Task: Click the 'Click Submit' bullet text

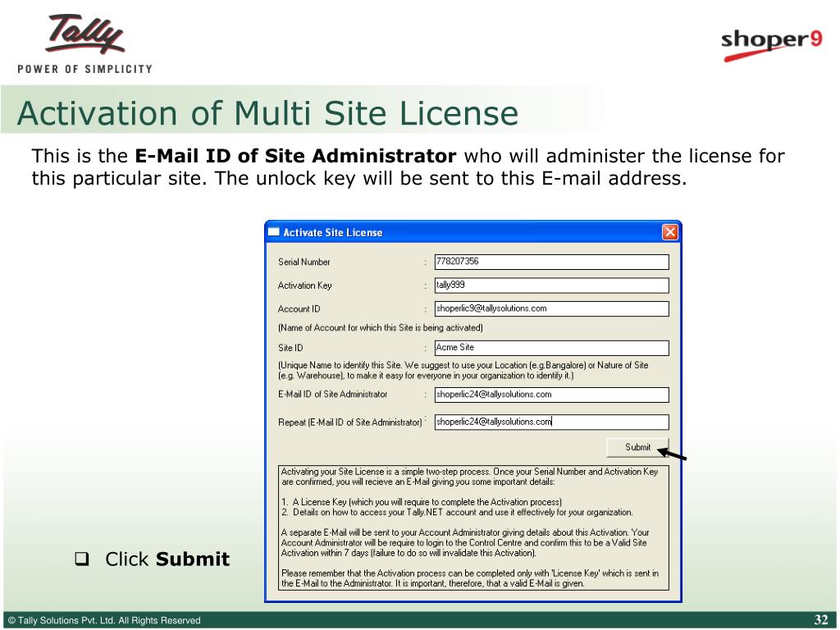Action: coord(167,559)
